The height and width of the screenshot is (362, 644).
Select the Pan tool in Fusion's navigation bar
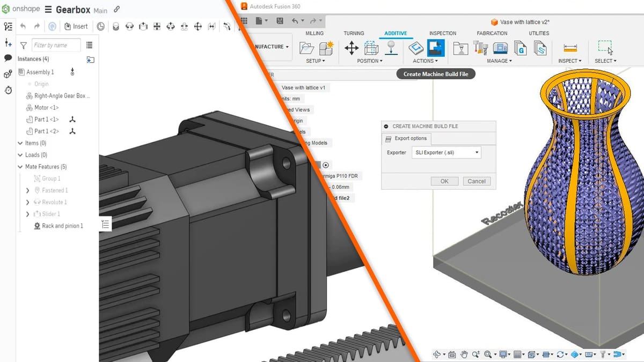pyautogui.click(x=465, y=354)
